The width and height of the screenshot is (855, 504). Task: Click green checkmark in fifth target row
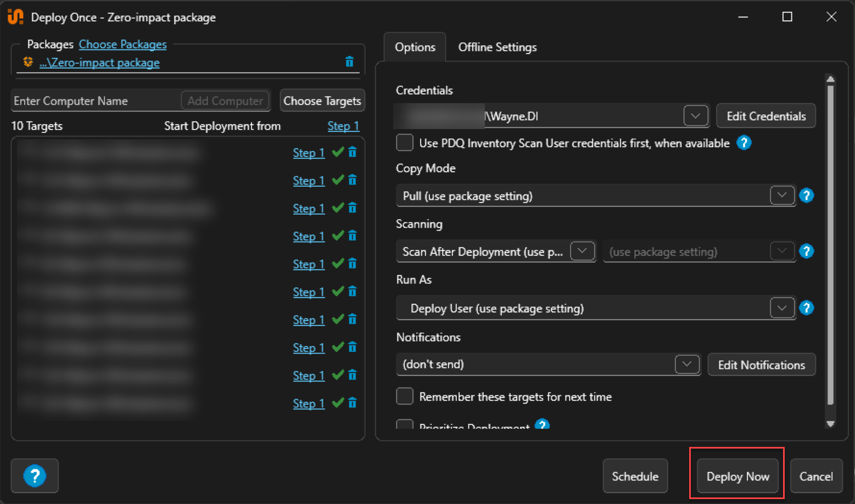[338, 264]
